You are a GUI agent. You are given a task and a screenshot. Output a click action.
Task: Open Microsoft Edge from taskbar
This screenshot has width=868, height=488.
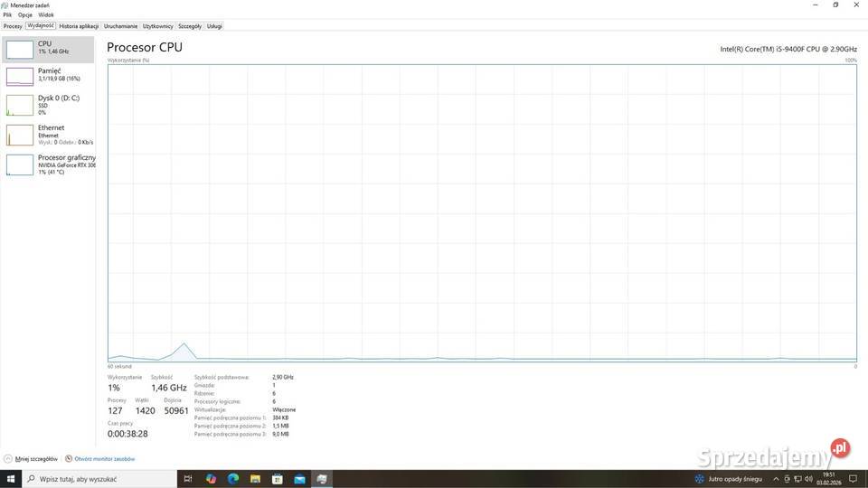[233, 479]
